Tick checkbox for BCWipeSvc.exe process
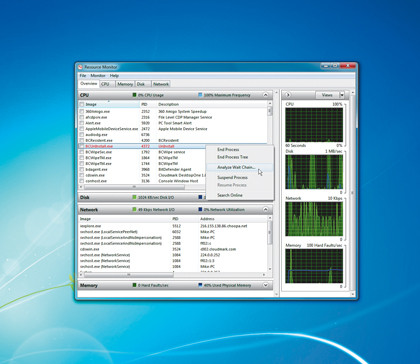Viewport: 420px width, 364px height. (82, 152)
